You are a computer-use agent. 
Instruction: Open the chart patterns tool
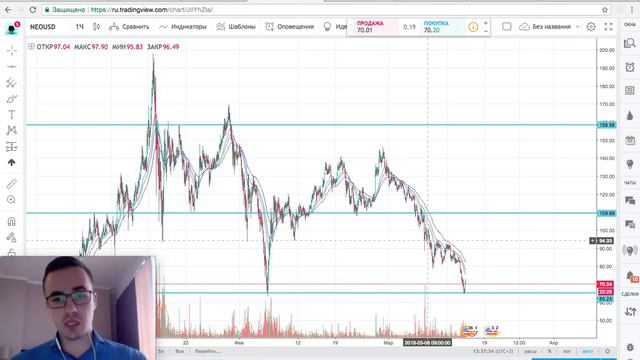point(11,130)
